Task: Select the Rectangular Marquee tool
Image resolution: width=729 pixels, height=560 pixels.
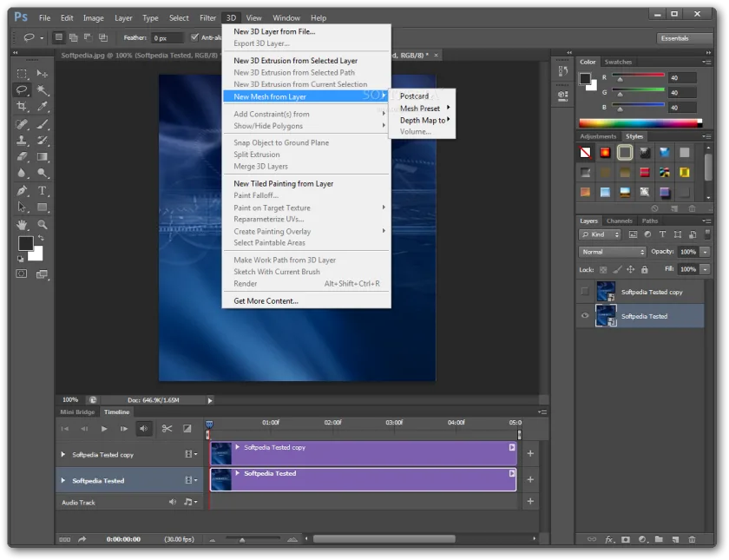Action: 22,74
